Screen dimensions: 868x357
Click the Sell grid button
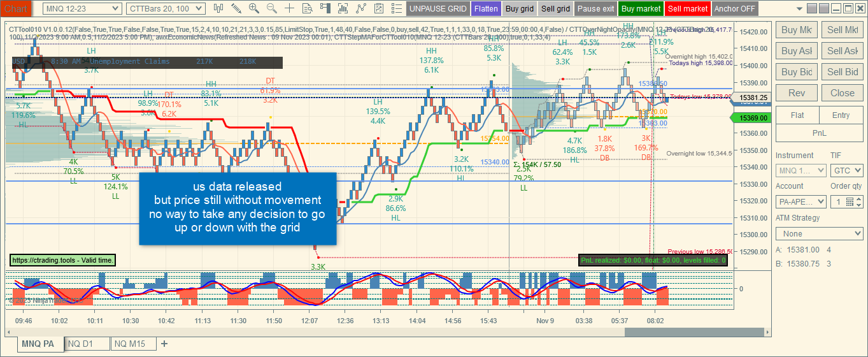click(x=555, y=9)
